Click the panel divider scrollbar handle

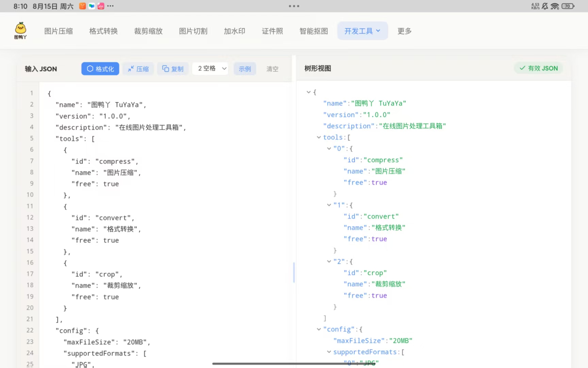[x=294, y=272]
